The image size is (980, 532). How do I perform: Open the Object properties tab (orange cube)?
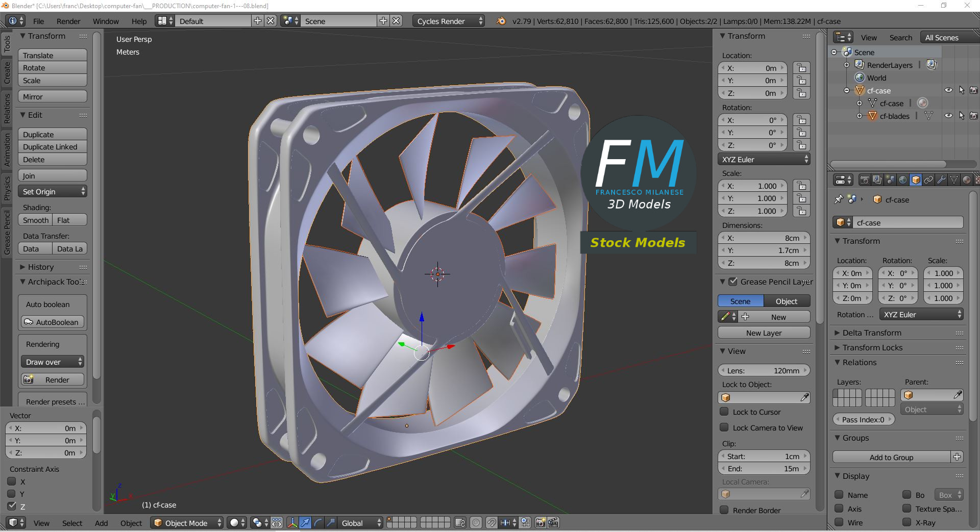pyautogui.click(x=916, y=180)
